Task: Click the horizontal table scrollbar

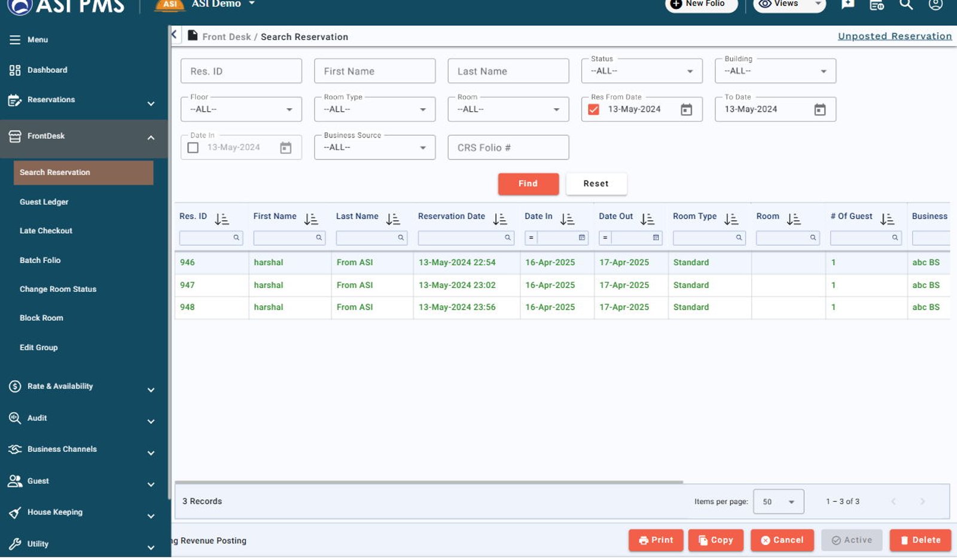Action: (x=429, y=482)
